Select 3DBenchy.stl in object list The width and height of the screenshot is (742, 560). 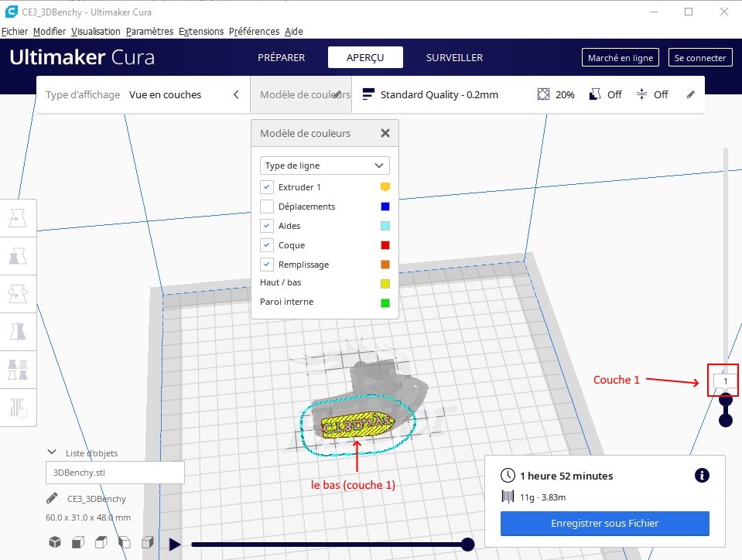(115, 473)
